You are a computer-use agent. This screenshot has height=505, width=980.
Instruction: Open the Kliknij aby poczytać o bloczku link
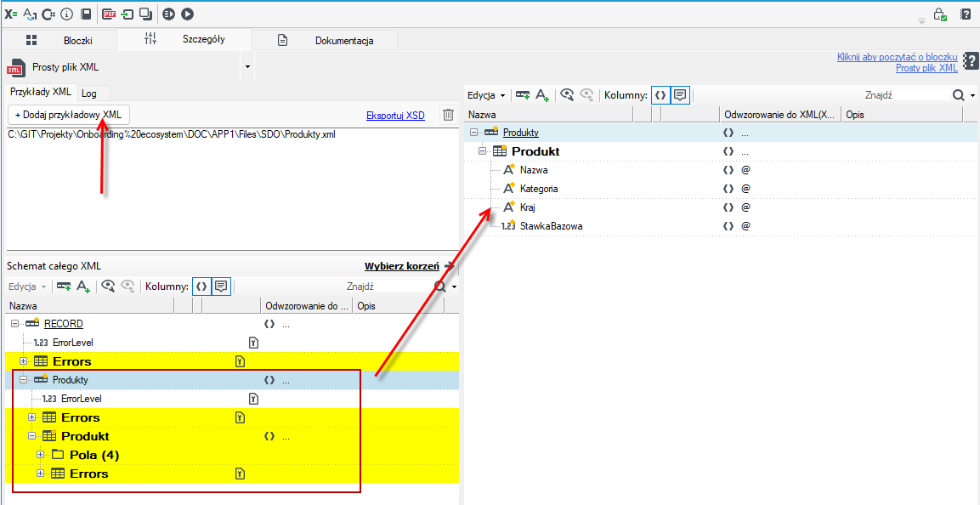898,57
